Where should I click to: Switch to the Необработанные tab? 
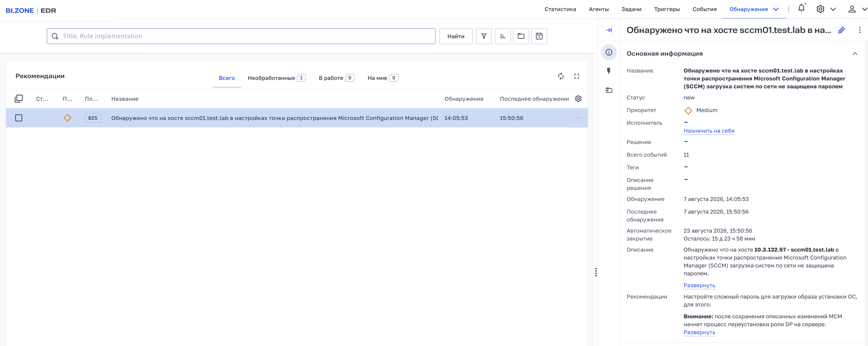[x=277, y=78]
